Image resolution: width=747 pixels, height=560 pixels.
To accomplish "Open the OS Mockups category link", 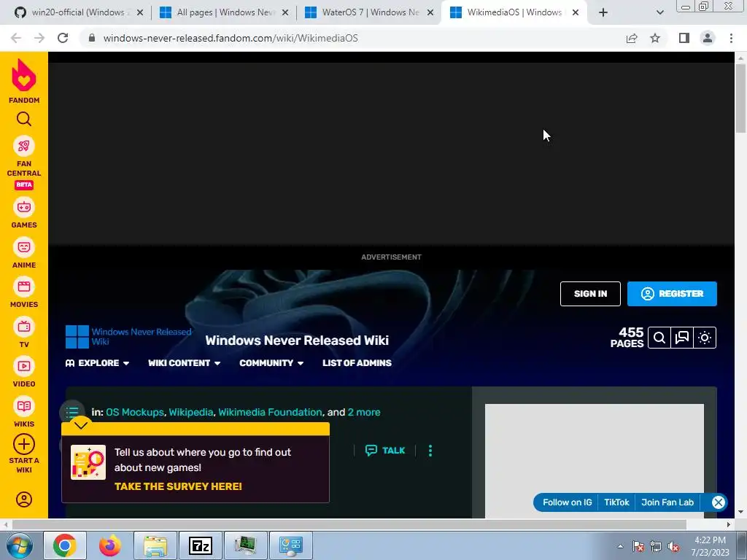I will (x=135, y=413).
